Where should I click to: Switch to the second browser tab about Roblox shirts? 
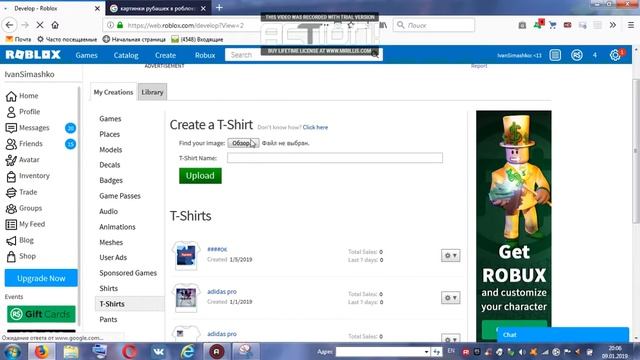click(158, 8)
